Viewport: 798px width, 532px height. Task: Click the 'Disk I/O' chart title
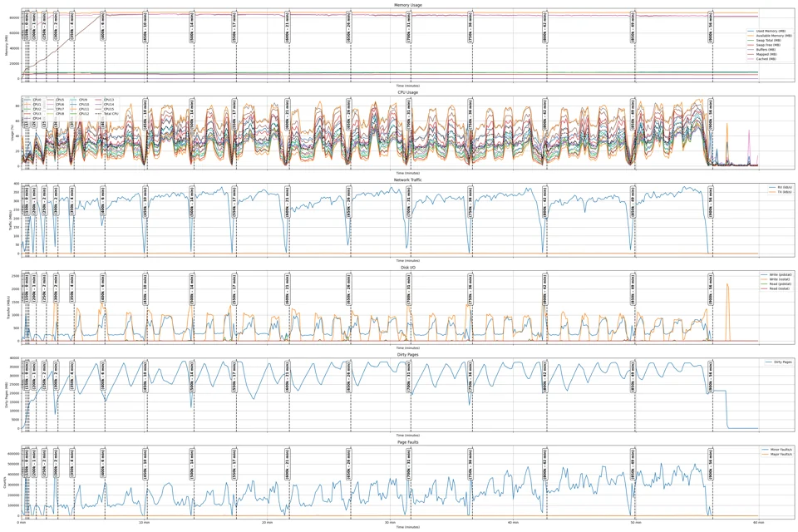(407, 268)
